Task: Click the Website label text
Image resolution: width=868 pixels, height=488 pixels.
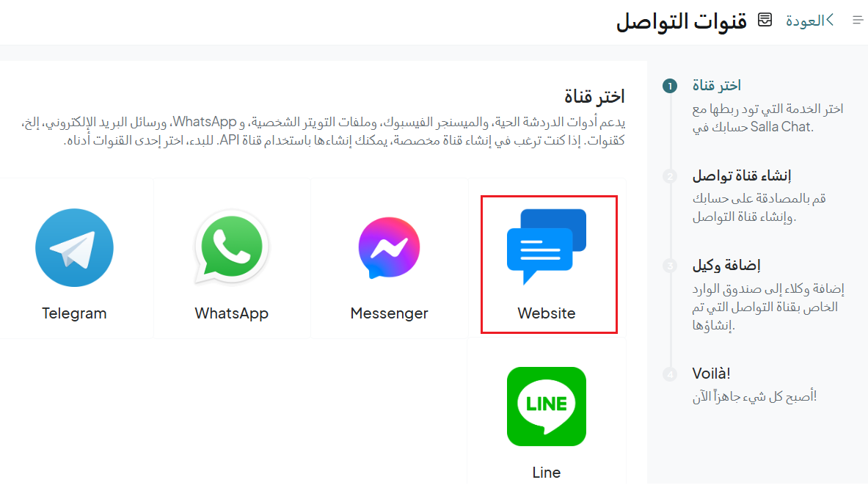Action: point(547,313)
